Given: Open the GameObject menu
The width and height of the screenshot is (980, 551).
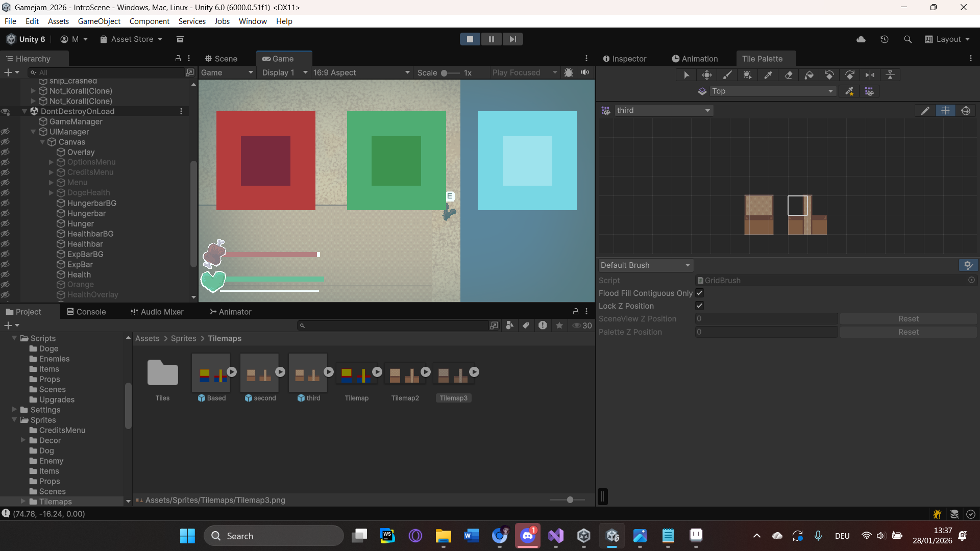Looking at the screenshot, I should [x=99, y=21].
